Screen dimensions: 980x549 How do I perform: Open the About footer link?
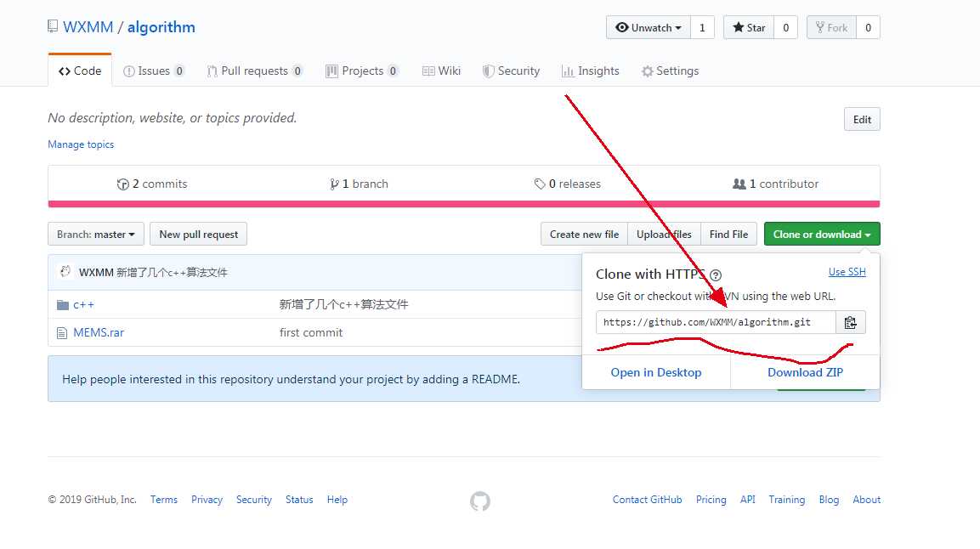[x=866, y=500]
